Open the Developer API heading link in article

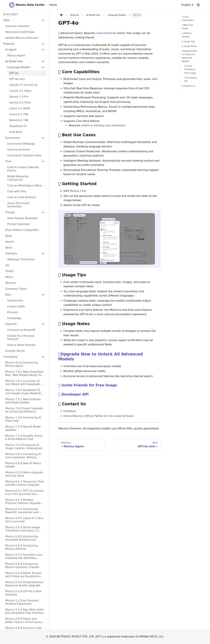[75, 394]
